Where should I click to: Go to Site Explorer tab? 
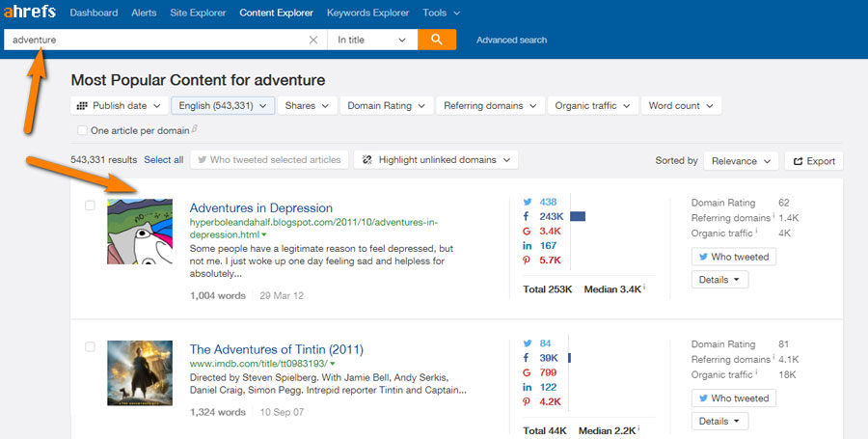pos(198,13)
